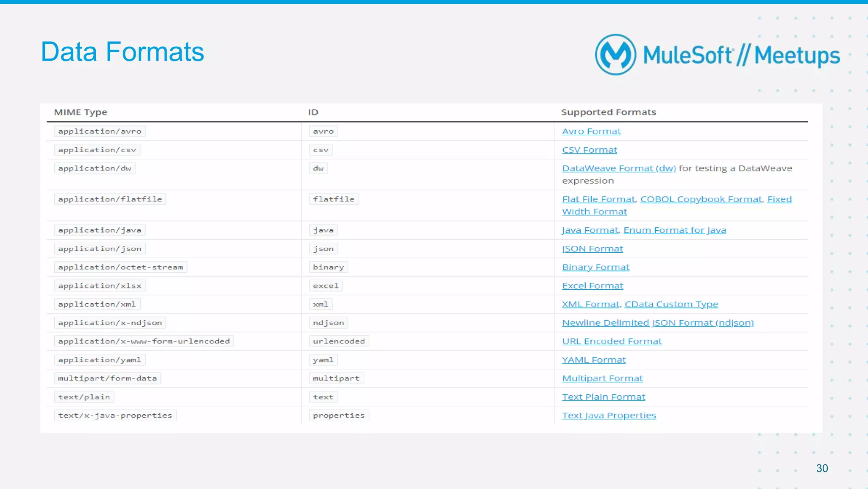
Task: Click the MIME Type column header
Action: (81, 112)
